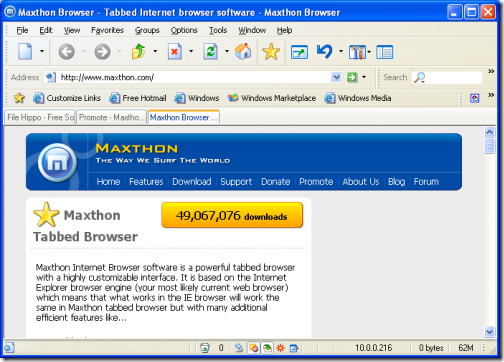Select the Maxthon Browser tab
The image size is (504, 362).
[183, 117]
